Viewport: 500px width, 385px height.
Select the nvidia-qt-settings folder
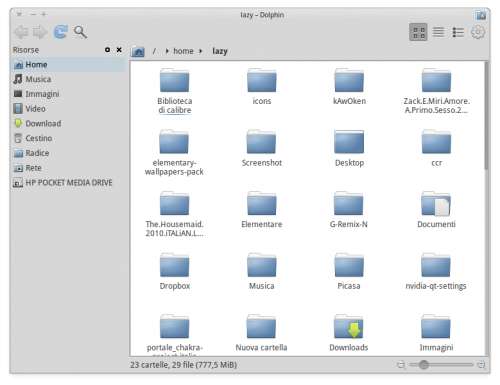(436, 271)
